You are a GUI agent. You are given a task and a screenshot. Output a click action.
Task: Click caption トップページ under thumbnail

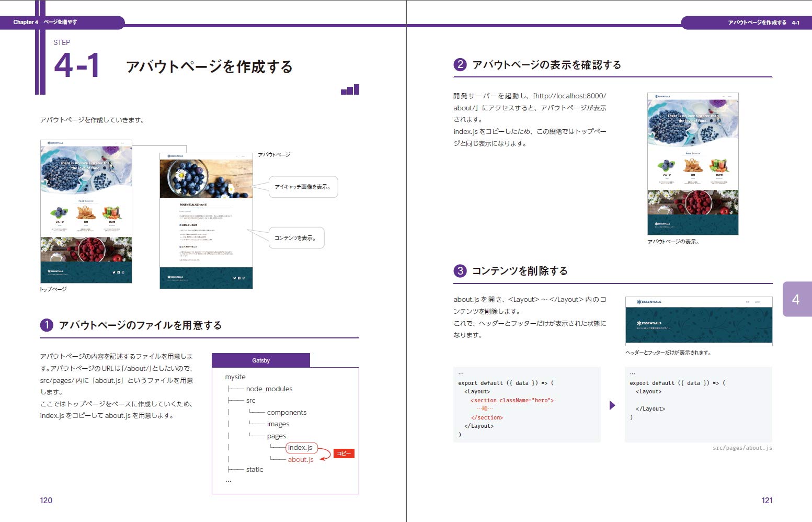pyautogui.click(x=53, y=289)
